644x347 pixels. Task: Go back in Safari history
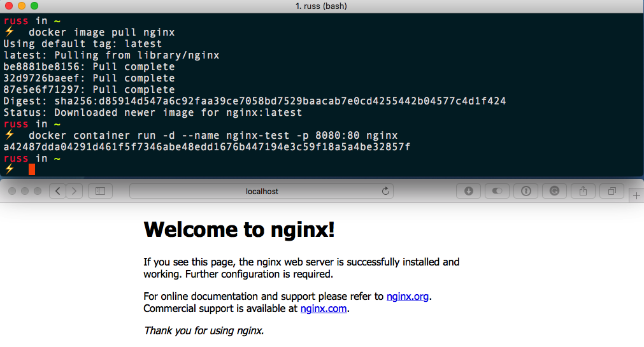(x=57, y=191)
